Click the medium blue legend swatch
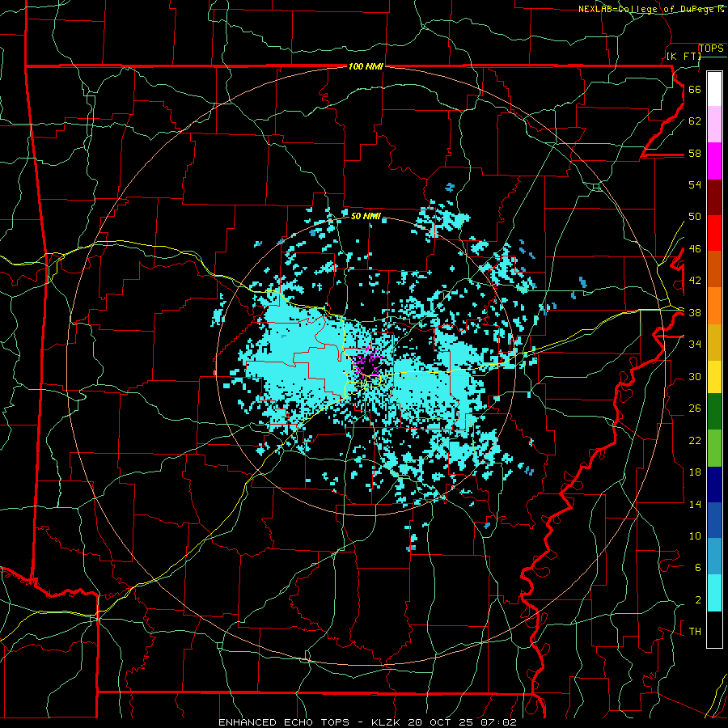 coord(714,520)
